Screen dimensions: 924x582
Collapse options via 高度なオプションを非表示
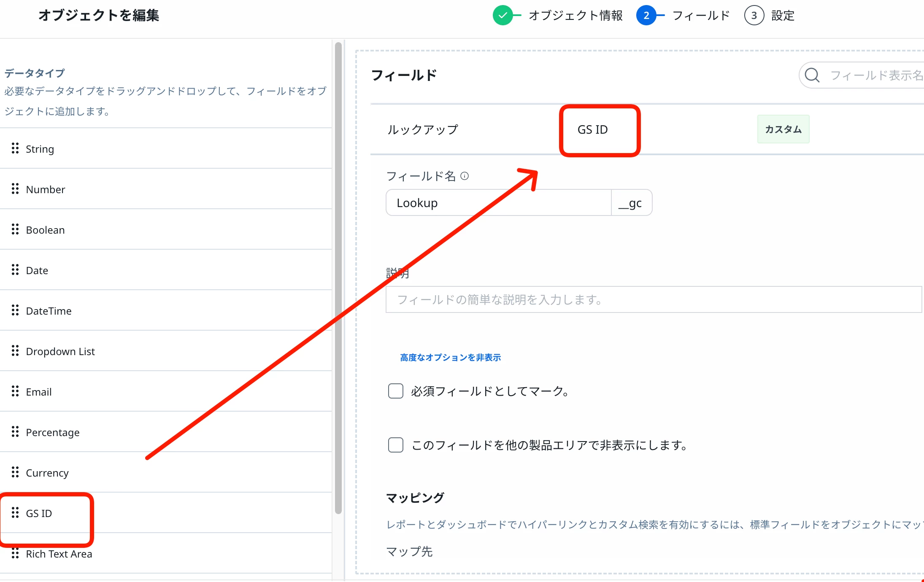pyautogui.click(x=450, y=358)
